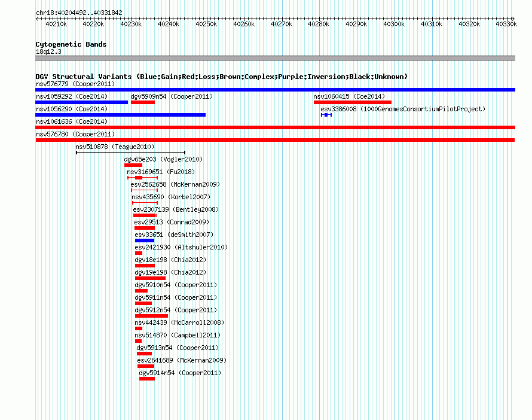This screenshot has height=420, width=532.
Task: Open the dgv65e203 (Vogler2010) variant label
Action: [x=163, y=159]
